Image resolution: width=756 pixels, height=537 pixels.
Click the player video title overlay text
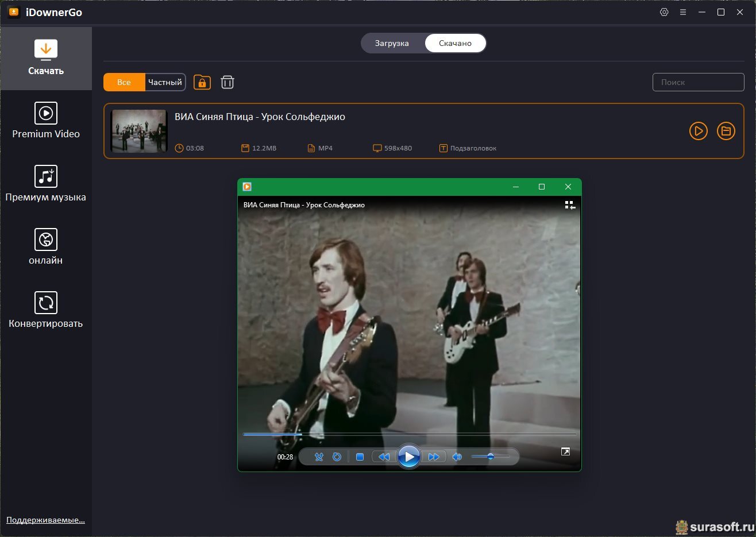click(304, 205)
